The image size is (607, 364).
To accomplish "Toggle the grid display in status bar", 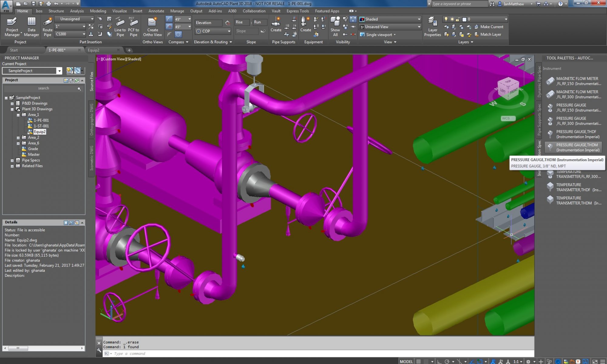I will click(x=419, y=361).
